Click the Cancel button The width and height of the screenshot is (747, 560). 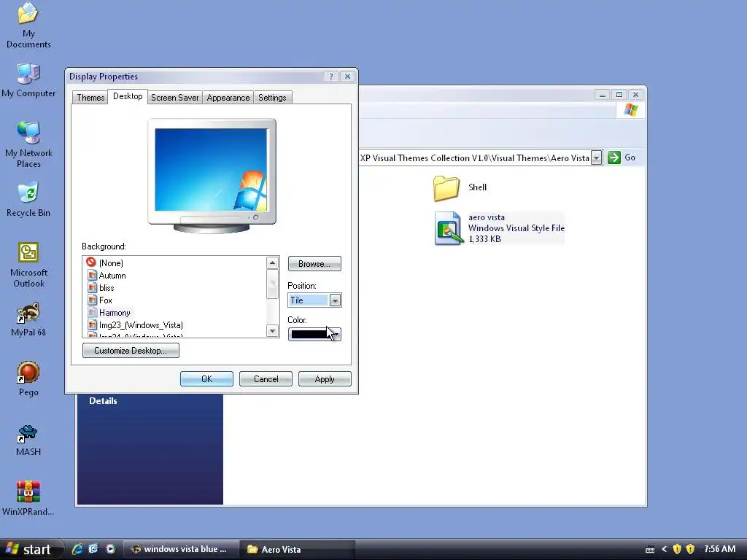pyautogui.click(x=266, y=379)
